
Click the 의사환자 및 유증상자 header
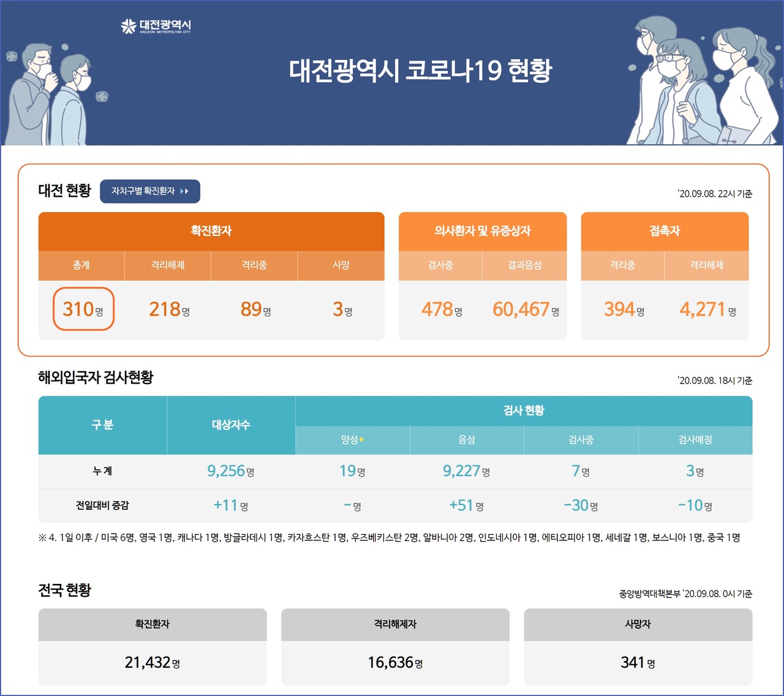(483, 231)
